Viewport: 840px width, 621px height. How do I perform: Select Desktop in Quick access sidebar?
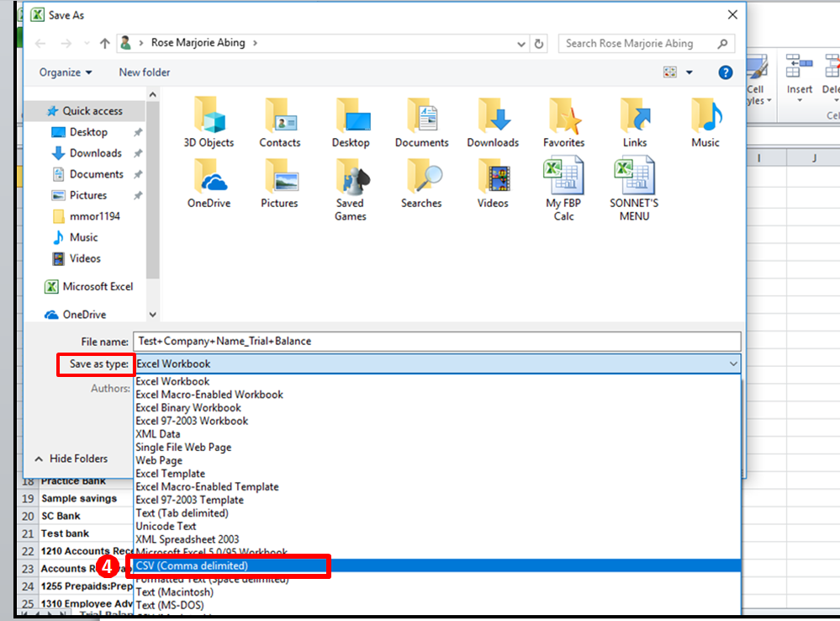[x=88, y=132]
